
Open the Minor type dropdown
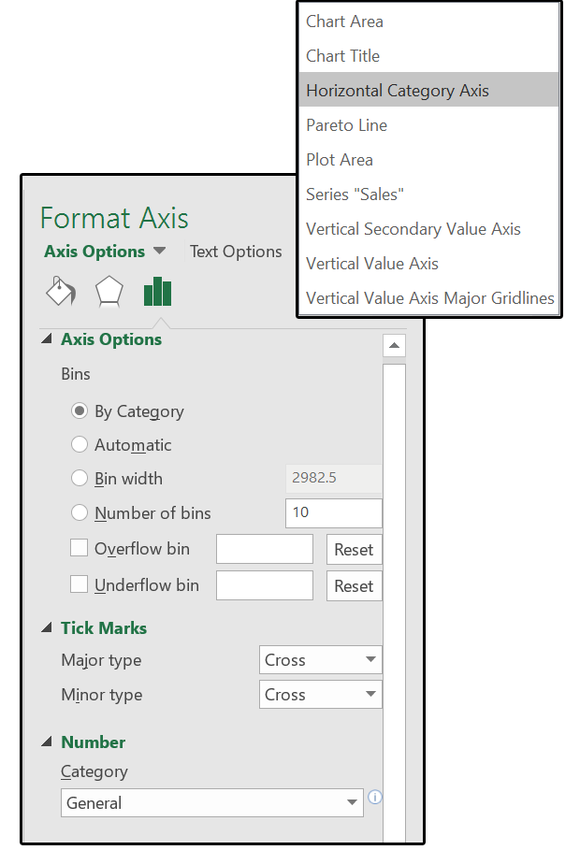(320, 694)
